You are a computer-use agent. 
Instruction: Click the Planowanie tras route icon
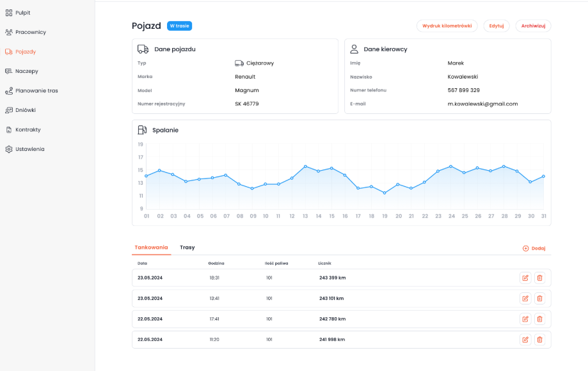9,91
